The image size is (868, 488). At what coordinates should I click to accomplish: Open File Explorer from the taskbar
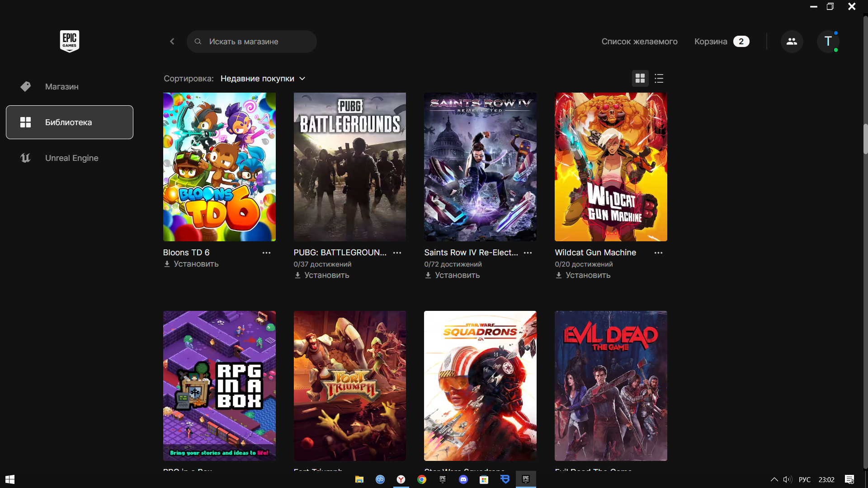coord(359,479)
